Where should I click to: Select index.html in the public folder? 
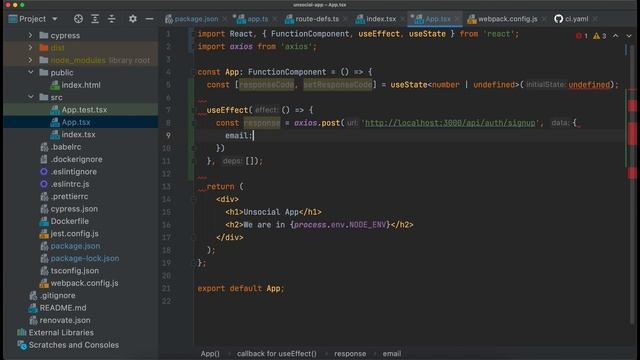click(x=81, y=85)
